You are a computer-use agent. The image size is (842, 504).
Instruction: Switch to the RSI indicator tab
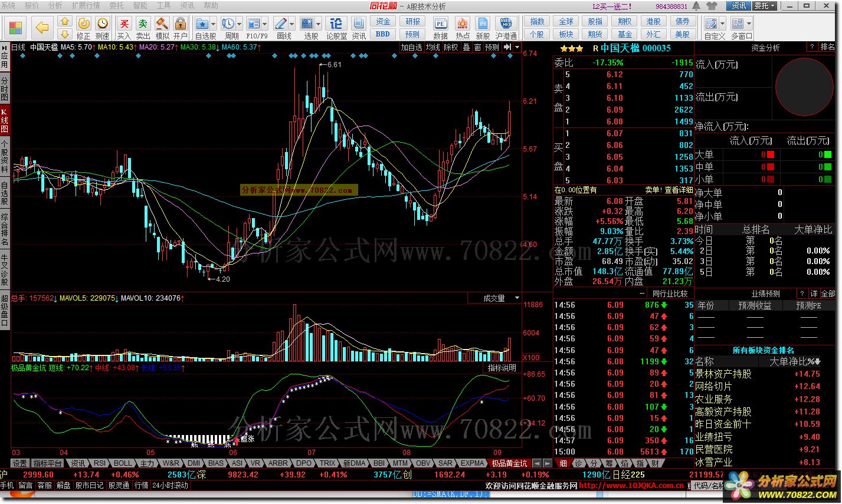pos(100,463)
